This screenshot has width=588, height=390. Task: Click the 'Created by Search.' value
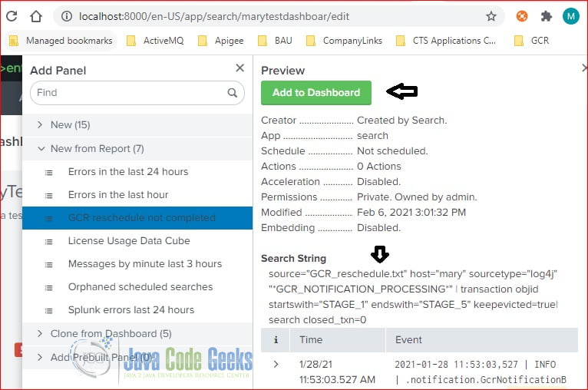[402, 121]
